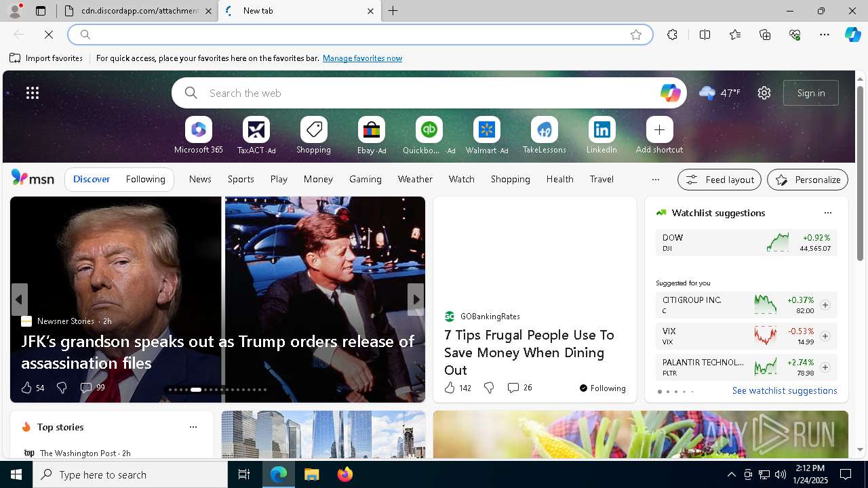
Task: Launch Firefox from the taskbar
Action: [345, 474]
